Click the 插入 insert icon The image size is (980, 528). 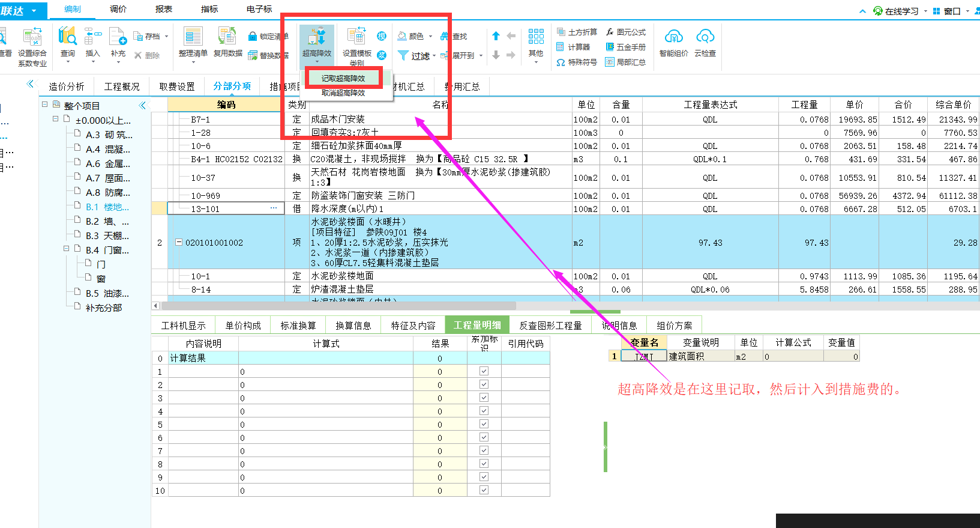[x=92, y=37]
